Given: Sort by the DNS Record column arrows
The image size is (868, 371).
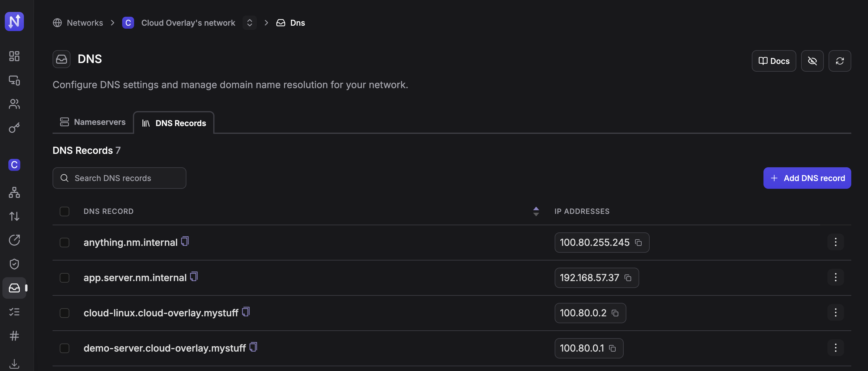Looking at the screenshot, I should pos(536,211).
